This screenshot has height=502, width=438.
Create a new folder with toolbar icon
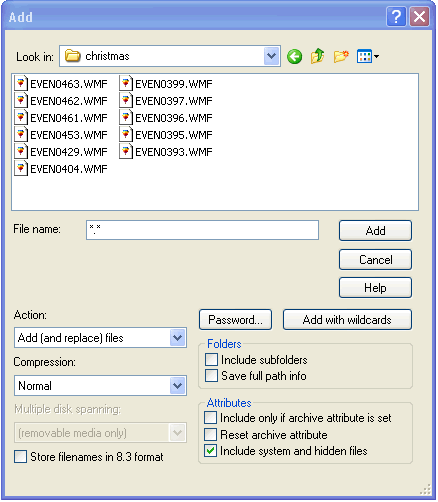[x=341, y=56]
